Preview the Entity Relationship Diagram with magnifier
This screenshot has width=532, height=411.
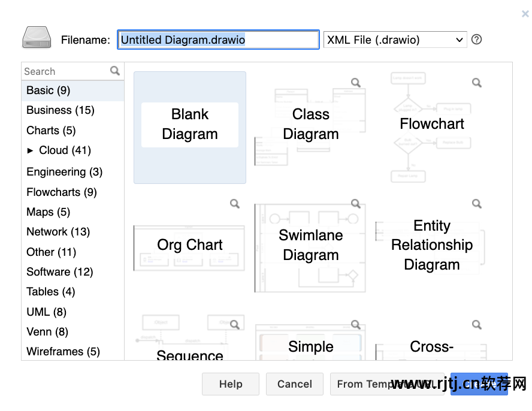(x=477, y=204)
